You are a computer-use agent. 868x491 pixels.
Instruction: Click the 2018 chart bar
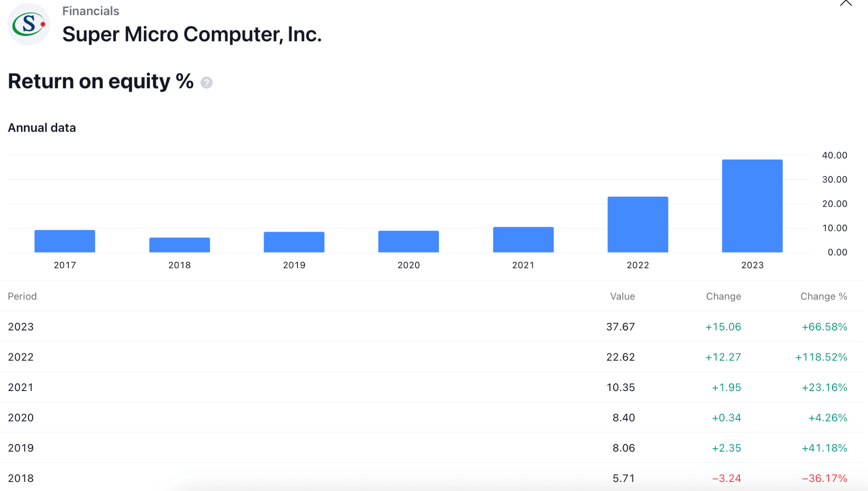(180, 245)
